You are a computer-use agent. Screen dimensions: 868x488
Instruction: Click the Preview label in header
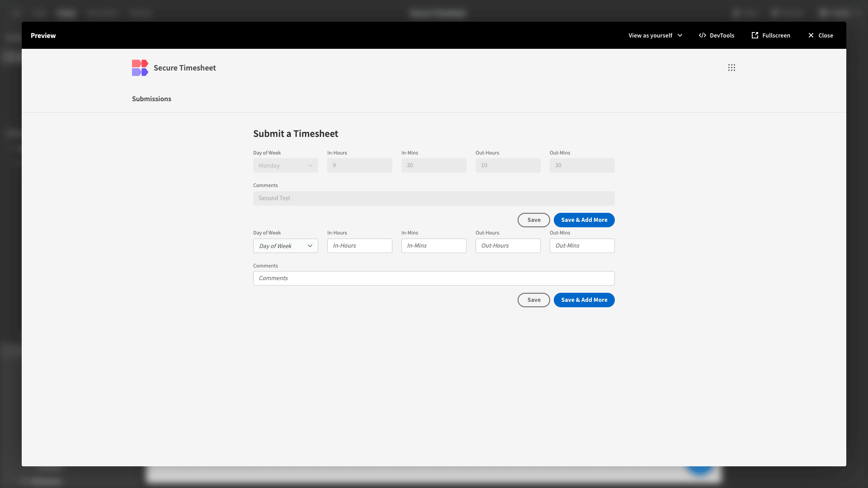[43, 35]
